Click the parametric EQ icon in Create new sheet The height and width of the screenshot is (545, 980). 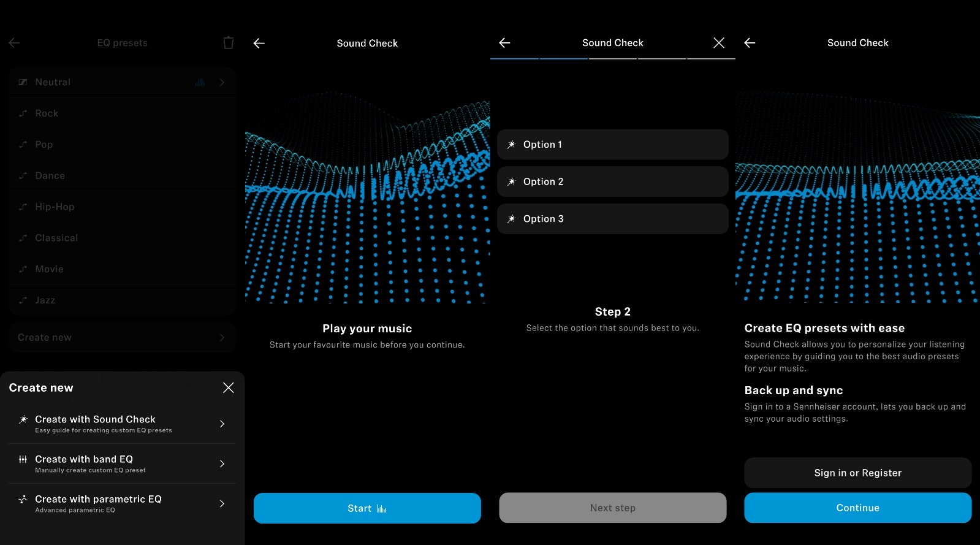(x=23, y=500)
